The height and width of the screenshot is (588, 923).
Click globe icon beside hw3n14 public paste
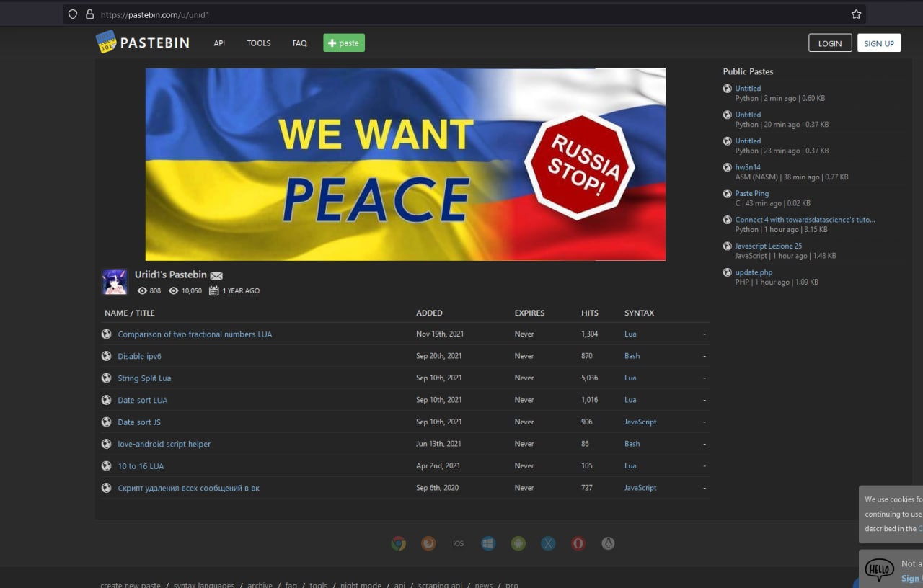[x=728, y=167]
